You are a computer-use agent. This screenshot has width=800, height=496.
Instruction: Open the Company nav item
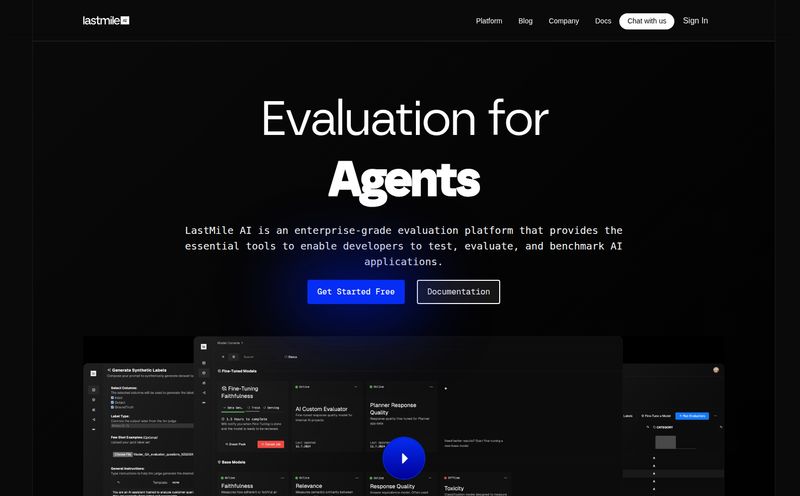click(x=563, y=21)
